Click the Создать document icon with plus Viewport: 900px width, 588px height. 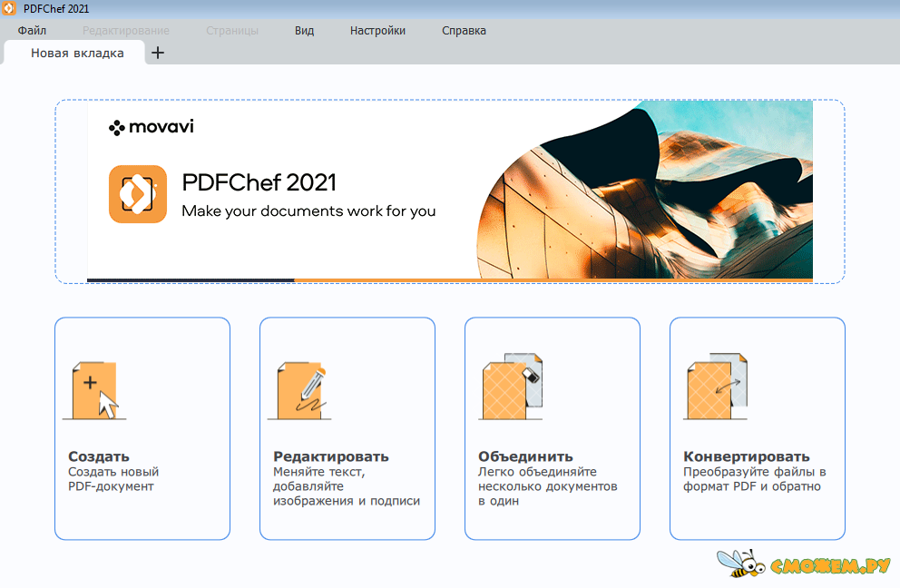click(x=94, y=390)
